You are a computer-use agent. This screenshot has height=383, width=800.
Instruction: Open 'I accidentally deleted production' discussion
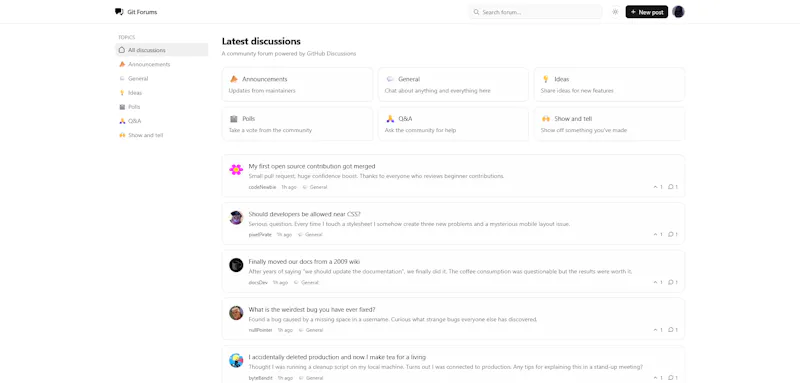pyautogui.click(x=337, y=357)
